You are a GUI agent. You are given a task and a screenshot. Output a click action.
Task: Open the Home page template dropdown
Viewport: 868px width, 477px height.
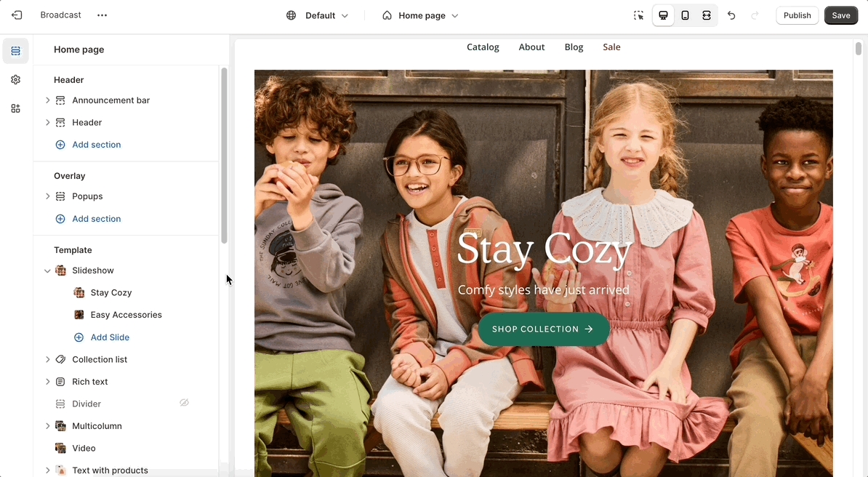[421, 15]
